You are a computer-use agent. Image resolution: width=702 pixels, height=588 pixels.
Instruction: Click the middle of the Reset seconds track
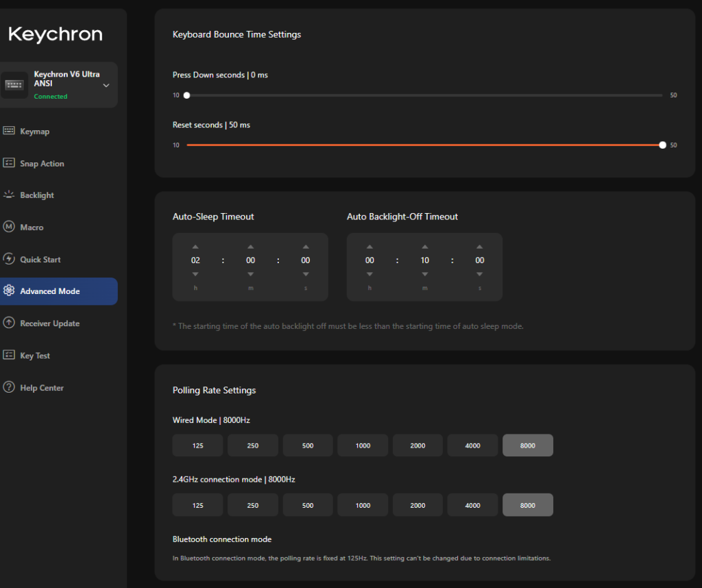424,145
